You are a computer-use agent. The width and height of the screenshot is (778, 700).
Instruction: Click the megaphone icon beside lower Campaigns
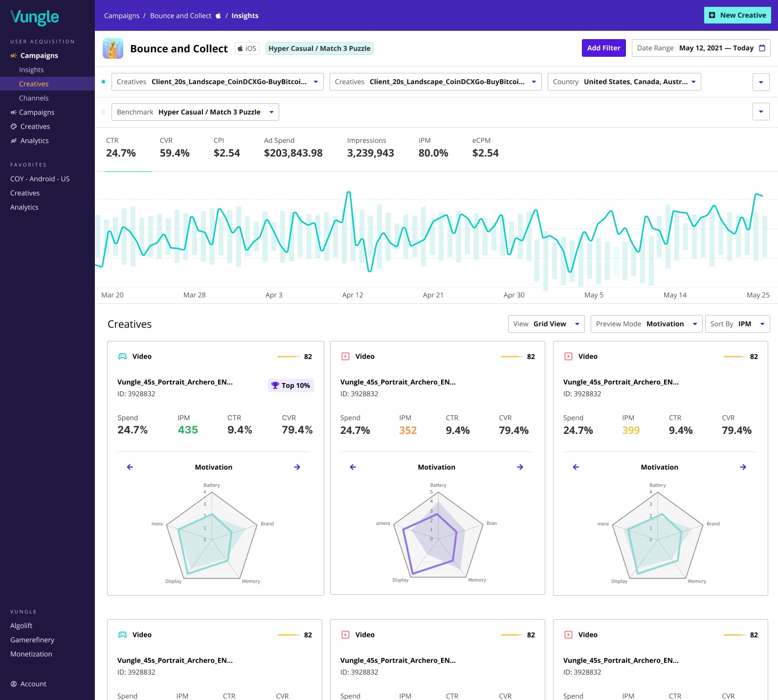[14, 113]
